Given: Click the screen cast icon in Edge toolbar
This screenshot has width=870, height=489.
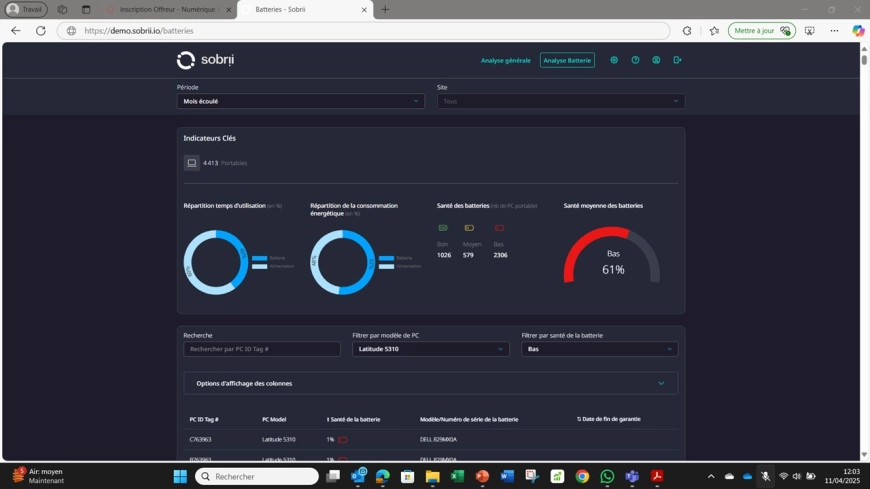Looking at the screenshot, I should [x=810, y=31].
